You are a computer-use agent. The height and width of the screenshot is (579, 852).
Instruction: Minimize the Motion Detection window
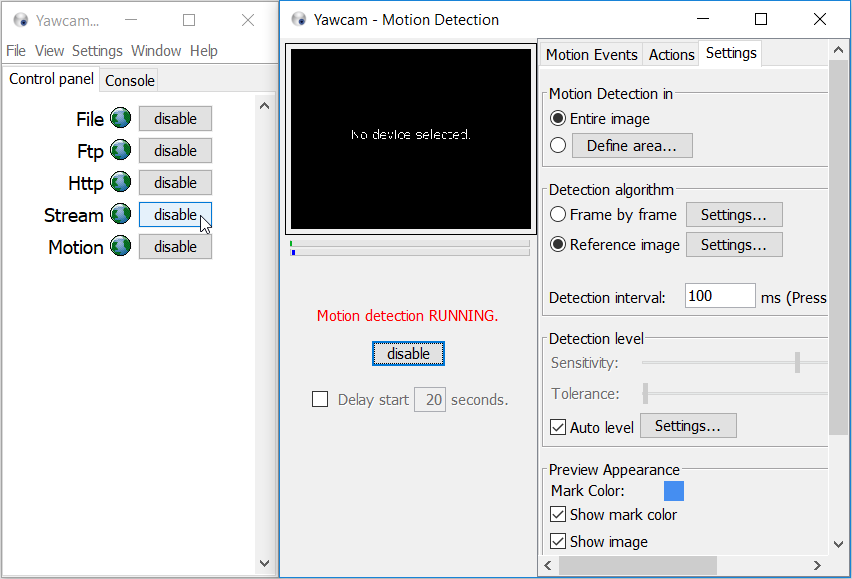(703, 20)
